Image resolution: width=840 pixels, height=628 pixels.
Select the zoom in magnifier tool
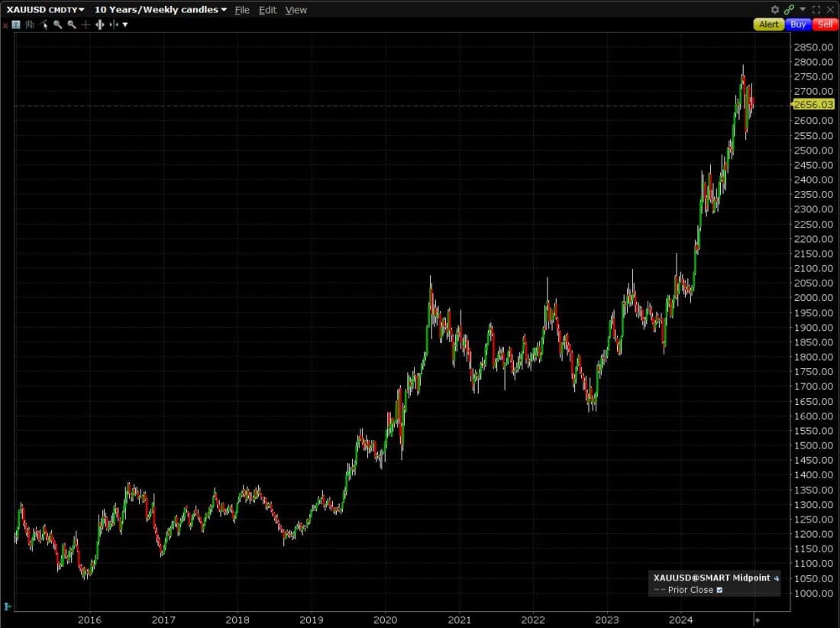57,24
